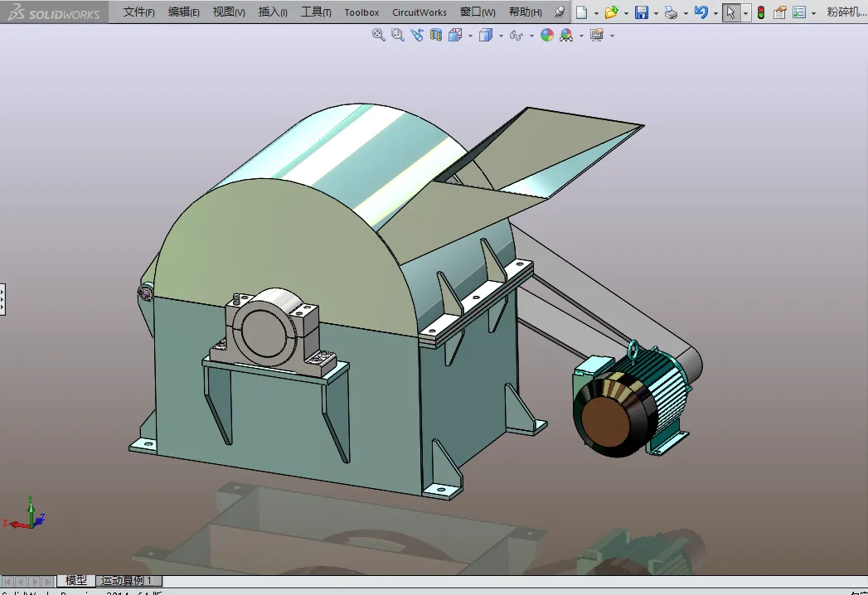The width and height of the screenshot is (868, 595).
Task: Select the 模型 tab
Action: tap(76, 580)
